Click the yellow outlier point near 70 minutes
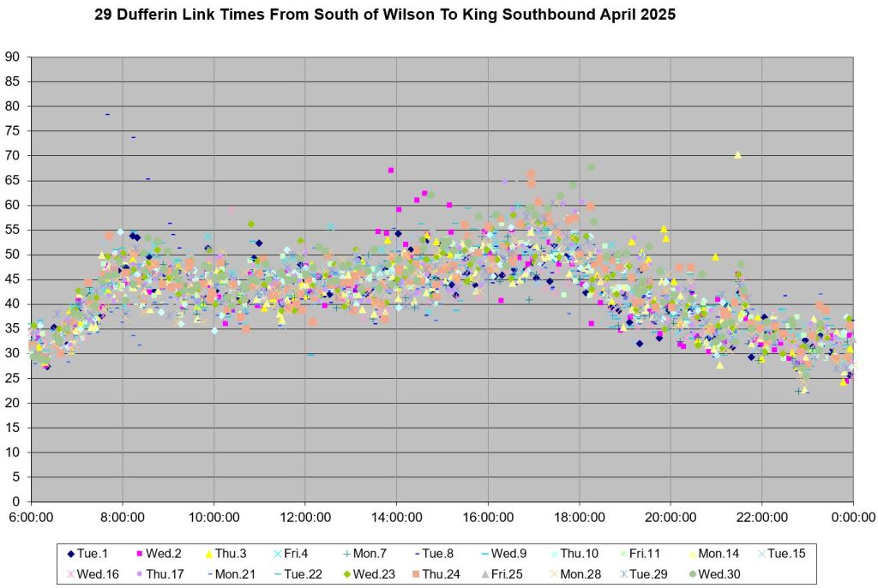Image resolution: width=878 pixels, height=588 pixels. click(x=737, y=155)
